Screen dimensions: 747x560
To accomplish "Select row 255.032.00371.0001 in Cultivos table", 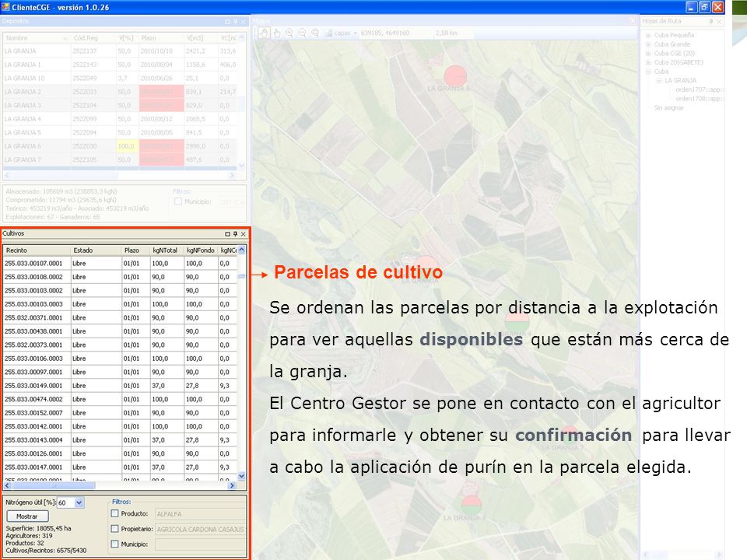I will pos(120,317).
